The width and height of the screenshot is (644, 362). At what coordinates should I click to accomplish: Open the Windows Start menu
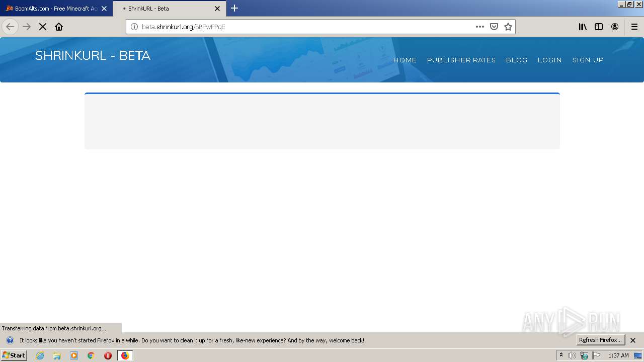coord(14,355)
